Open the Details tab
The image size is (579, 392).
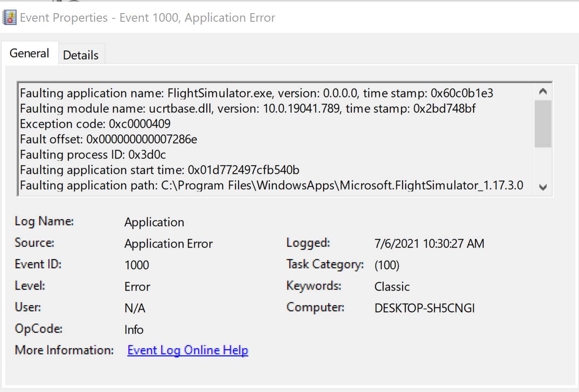tap(81, 55)
